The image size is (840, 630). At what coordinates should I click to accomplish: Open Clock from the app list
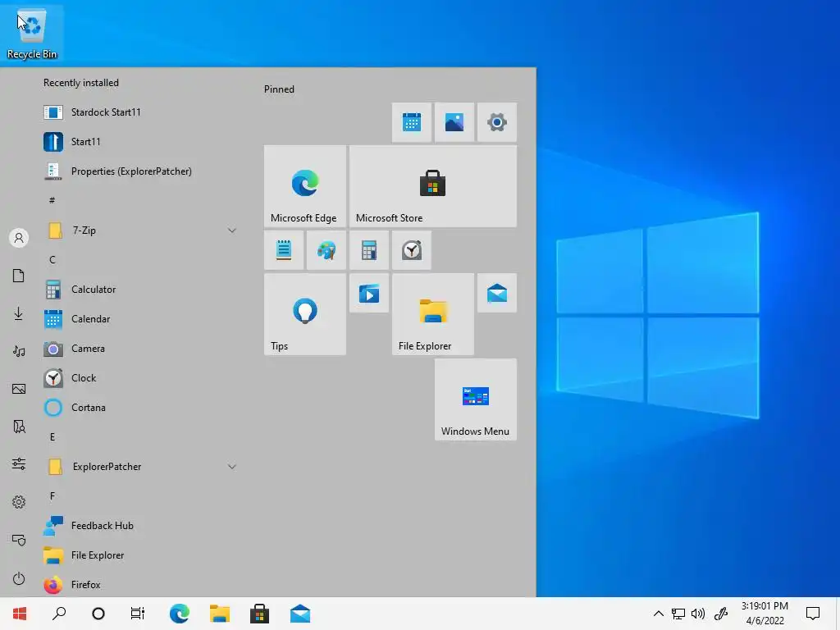point(139,378)
